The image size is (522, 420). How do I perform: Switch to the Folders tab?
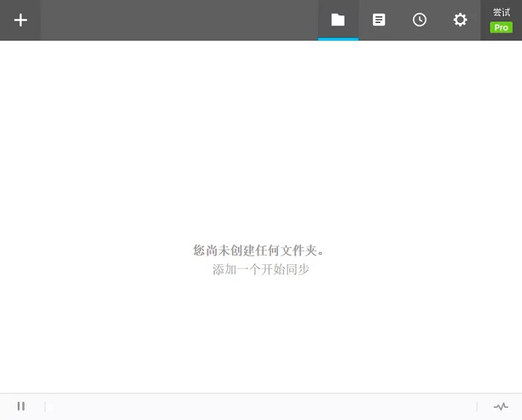[338, 20]
